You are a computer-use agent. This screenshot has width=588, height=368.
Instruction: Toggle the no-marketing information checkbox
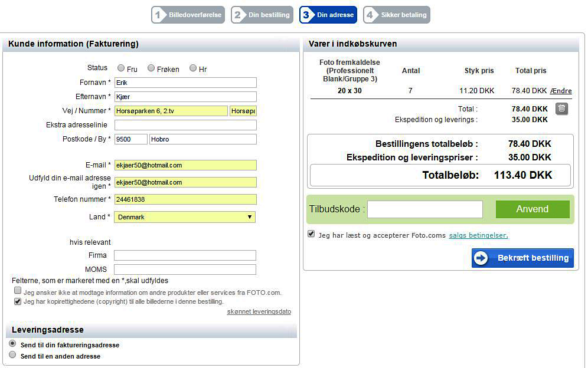coord(18,291)
